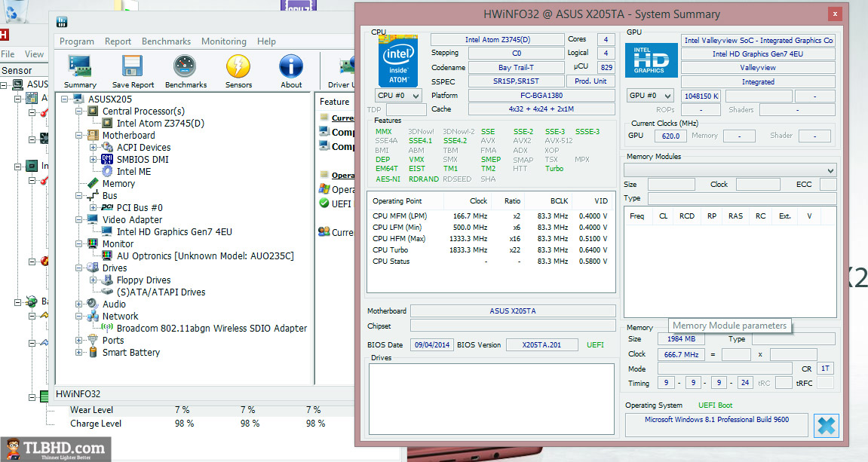This screenshot has width=868, height=462.
Task: Select Intel Atom Z3745(D) tree item
Action: 161,124
